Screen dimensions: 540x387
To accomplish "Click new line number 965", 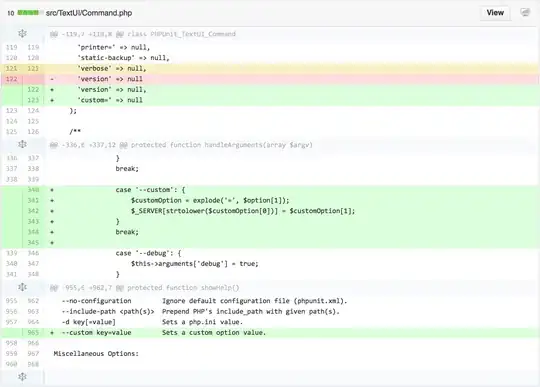I will [x=33, y=333].
